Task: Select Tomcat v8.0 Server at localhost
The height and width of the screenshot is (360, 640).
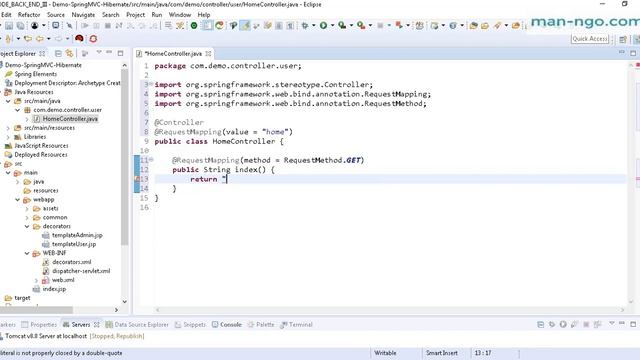Action: pos(46,336)
